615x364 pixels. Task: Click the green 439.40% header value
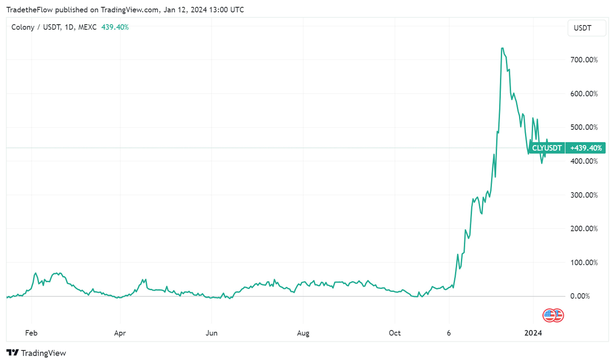point(115,27)
